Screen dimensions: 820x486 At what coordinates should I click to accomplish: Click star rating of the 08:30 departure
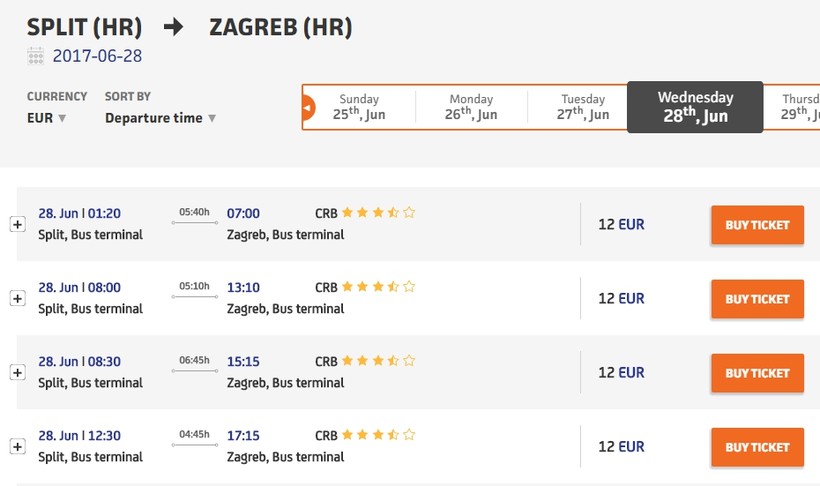(x=378, y=361)
